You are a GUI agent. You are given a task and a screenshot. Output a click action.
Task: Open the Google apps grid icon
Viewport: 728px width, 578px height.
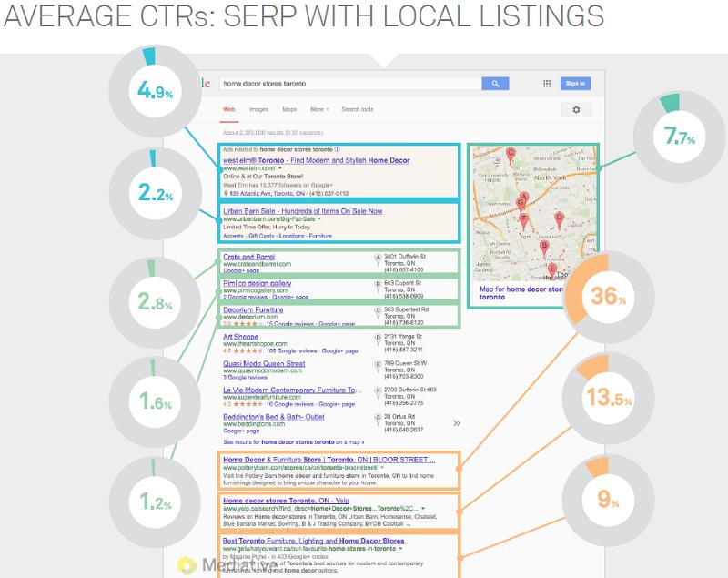547,84
